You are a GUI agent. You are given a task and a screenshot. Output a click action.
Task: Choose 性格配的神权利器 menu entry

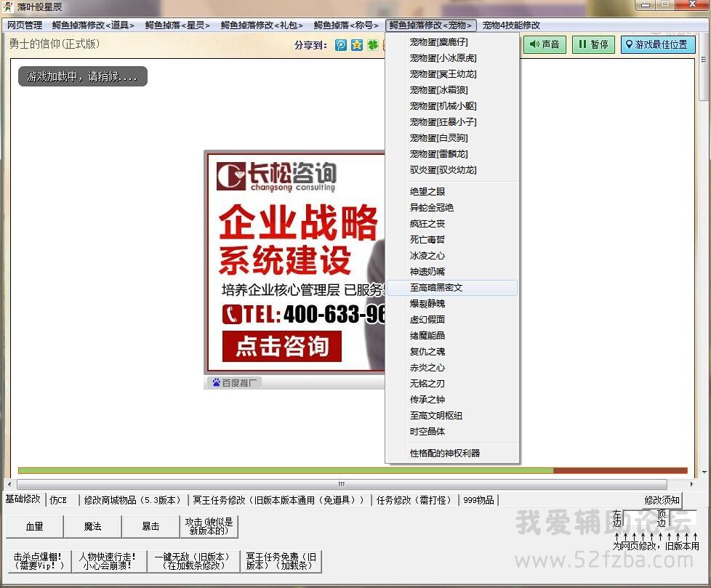click(x=451, y=453)
